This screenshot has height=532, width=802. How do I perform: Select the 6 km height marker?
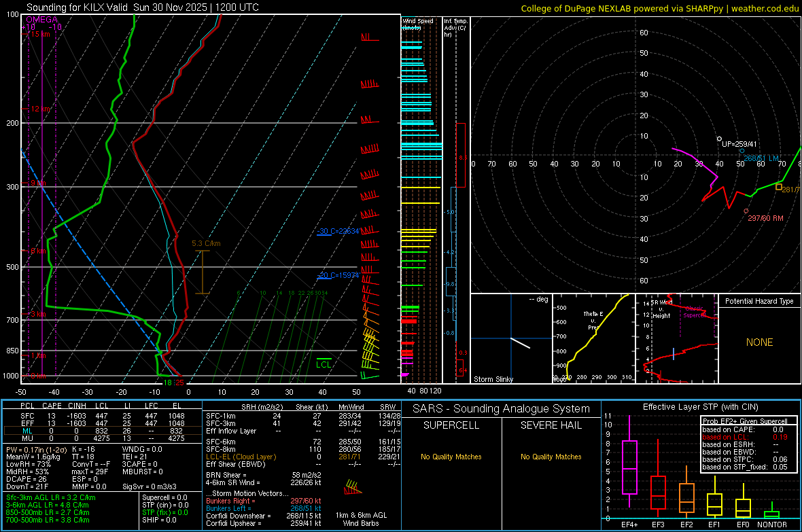(x=38, y=251)
